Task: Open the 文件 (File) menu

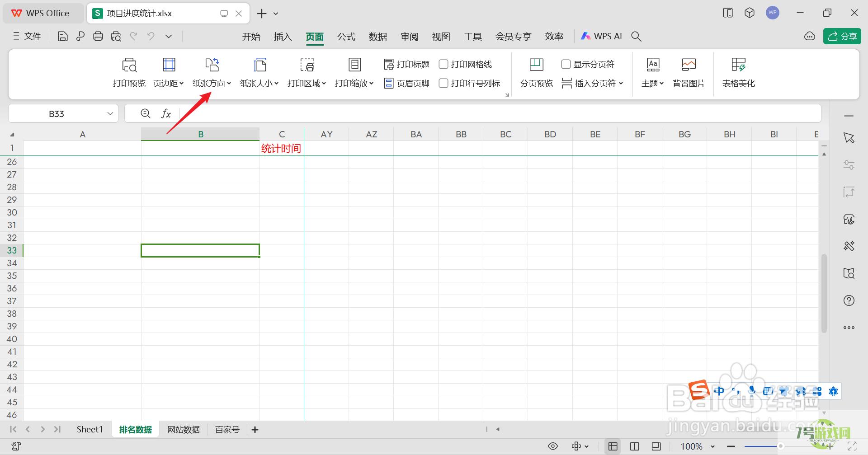Action: [x=27, y=37]
